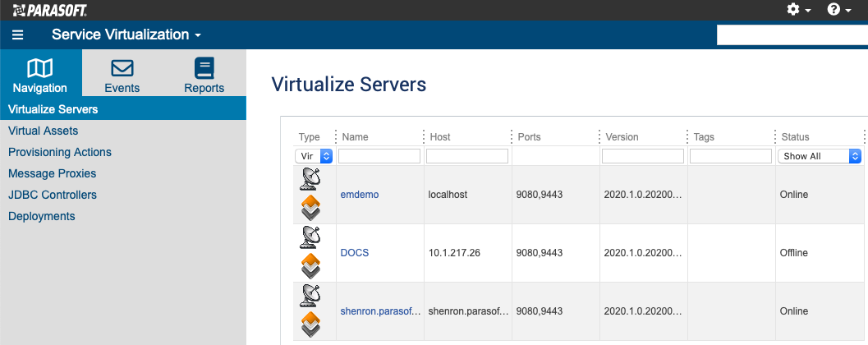Click the Host filter input

467,156
